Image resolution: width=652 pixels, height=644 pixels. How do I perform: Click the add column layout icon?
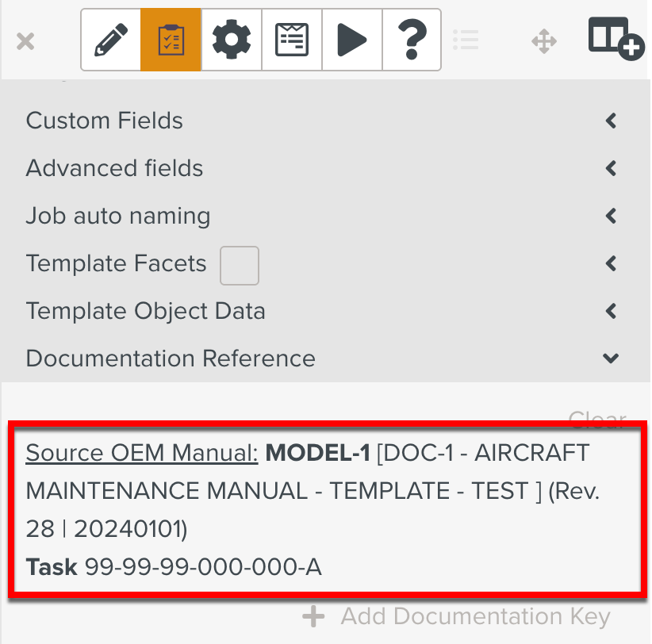tap(616, 40)
